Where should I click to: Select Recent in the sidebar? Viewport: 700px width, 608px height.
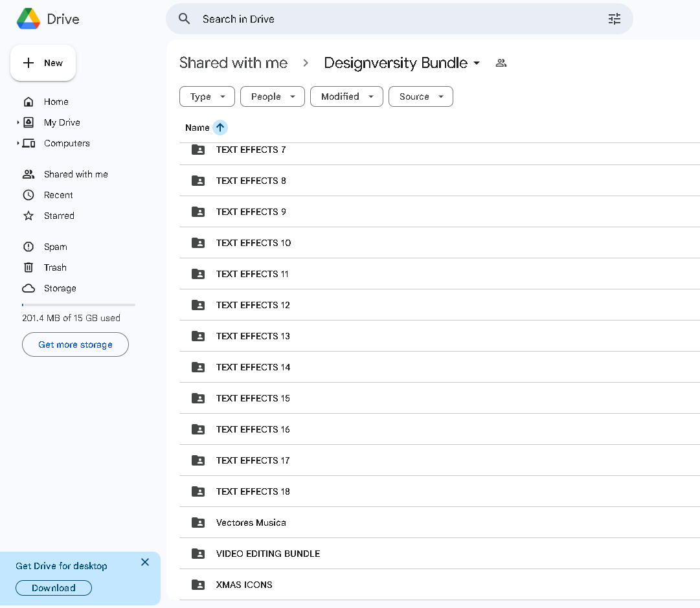pos(58,195)
